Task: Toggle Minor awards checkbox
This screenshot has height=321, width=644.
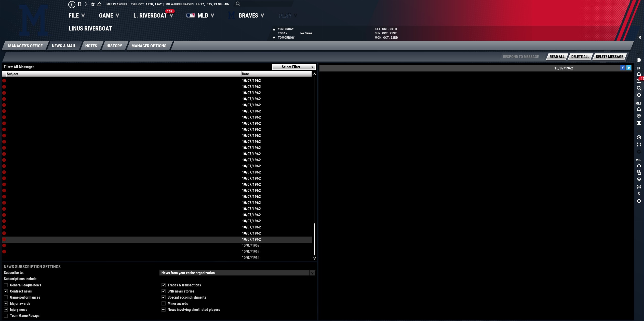Action: click(x=164, y=303)
